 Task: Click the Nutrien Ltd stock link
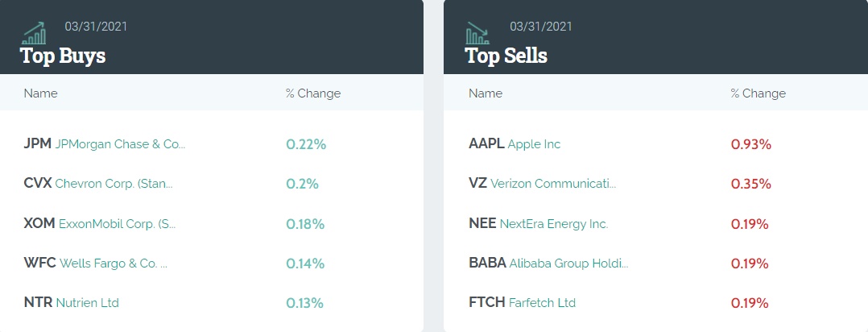(x=87, y=303)
